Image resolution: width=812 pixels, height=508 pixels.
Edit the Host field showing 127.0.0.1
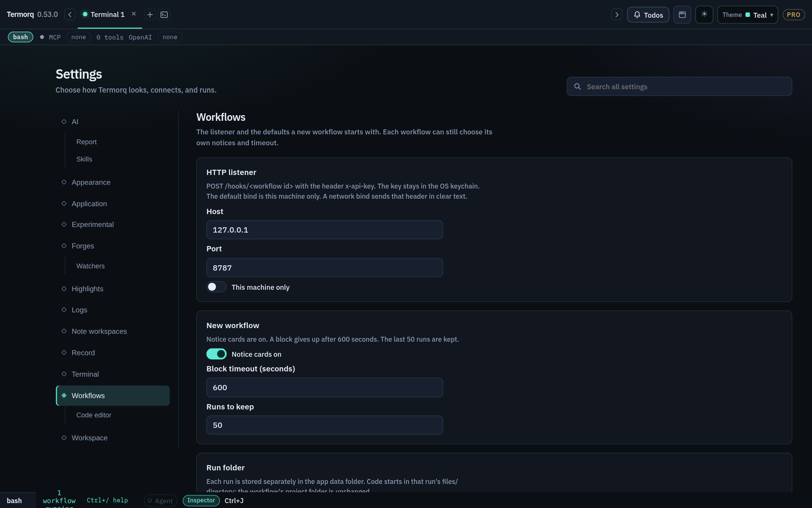click(324, 230)
